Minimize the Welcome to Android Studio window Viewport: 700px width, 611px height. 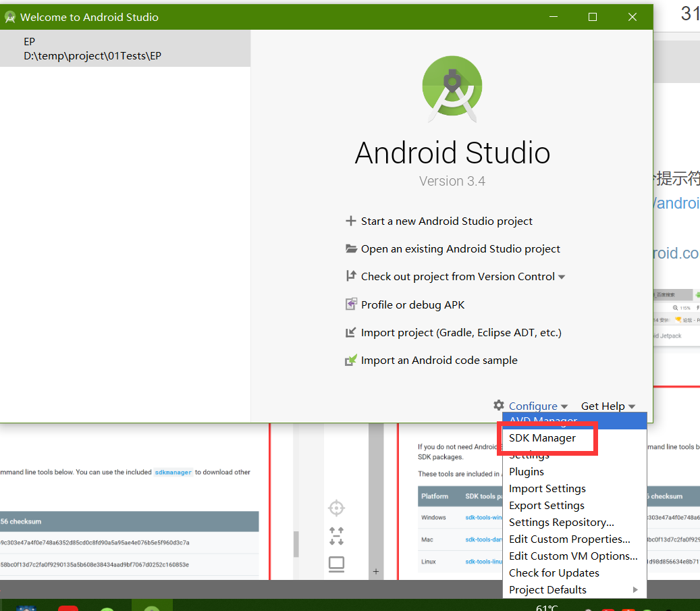click(554, 17)
